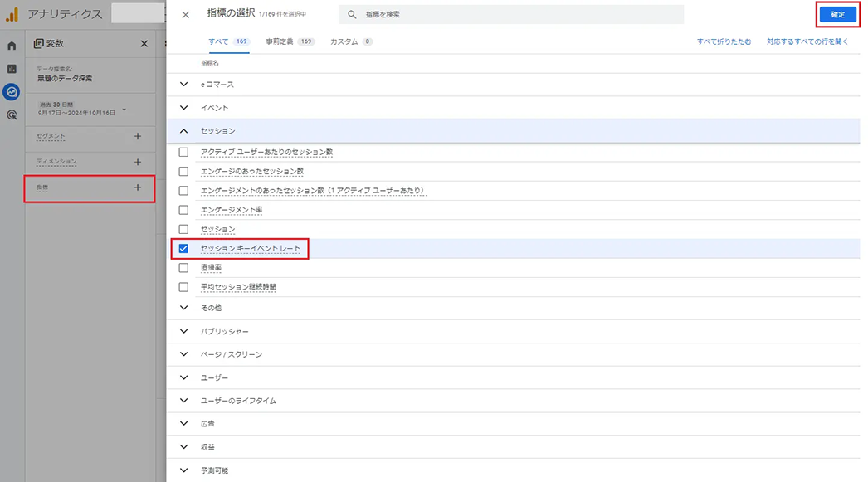868x482 pixels.
Task: Close the 変数 panel
Action: tap(144, 44)
